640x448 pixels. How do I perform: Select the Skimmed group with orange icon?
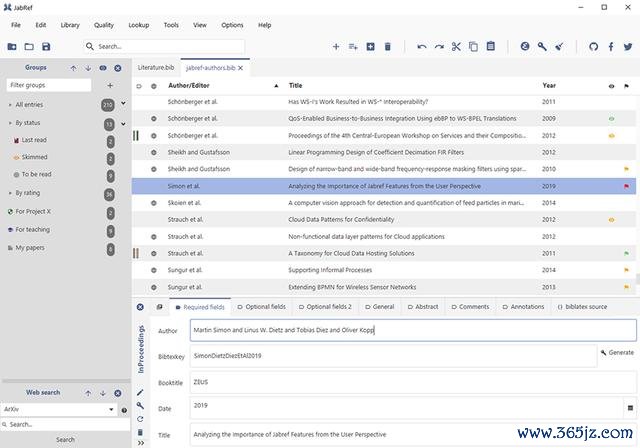35,157
